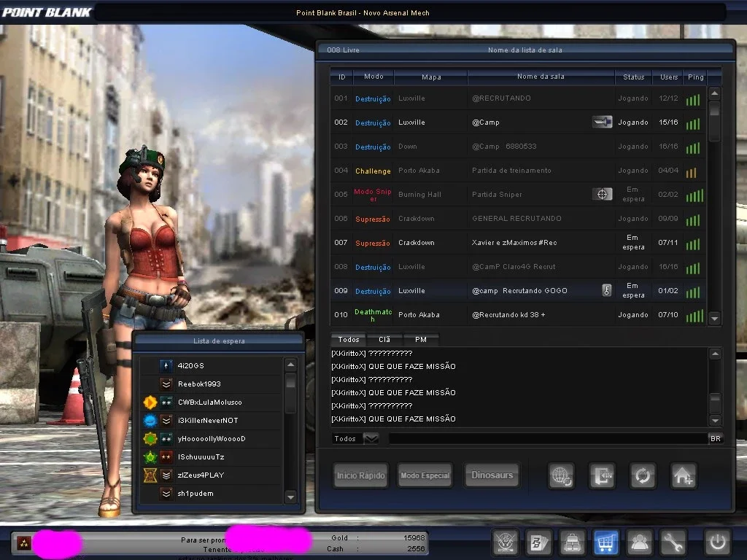Viewport: 747px width, 560px height.
Task: Open the friends community icon
Action: [x=639, y=542]
